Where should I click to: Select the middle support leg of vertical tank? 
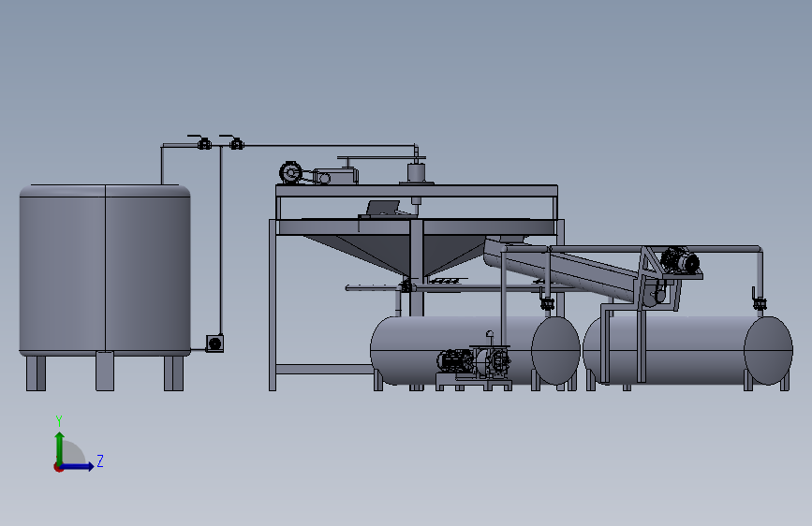tap(105, 371)
